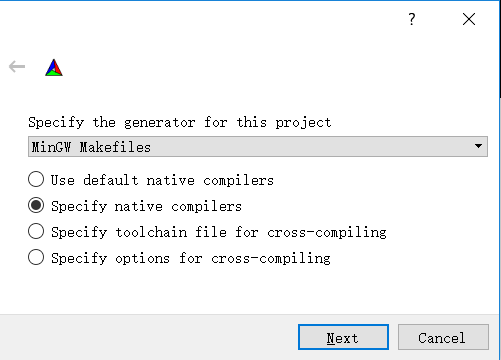Open the MinGW Makefiles generator combo box

(258, 146)
